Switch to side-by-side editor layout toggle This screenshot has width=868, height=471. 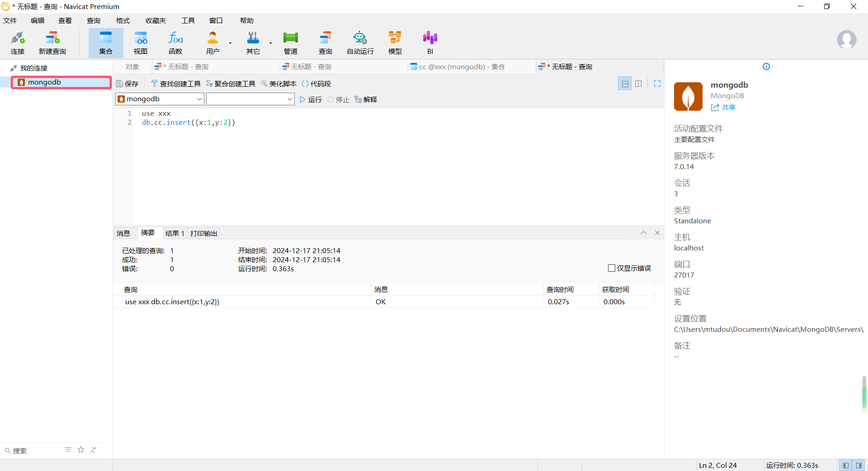[638, 84]
